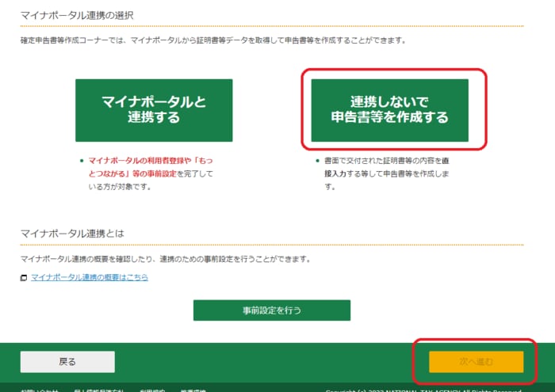Click the マイナポータル連携とは heading
Image resolution: width=555 pixels, height=392 pixels.
click(x=72, y=234)
